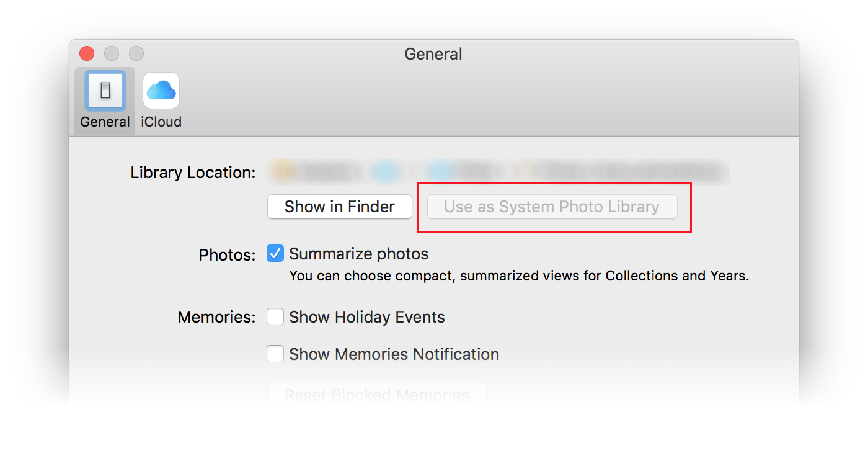The height and width of the screenshot is (453, 868).
Task: Click the Show Memories Notification label text
Action: (x=394, y=354)
